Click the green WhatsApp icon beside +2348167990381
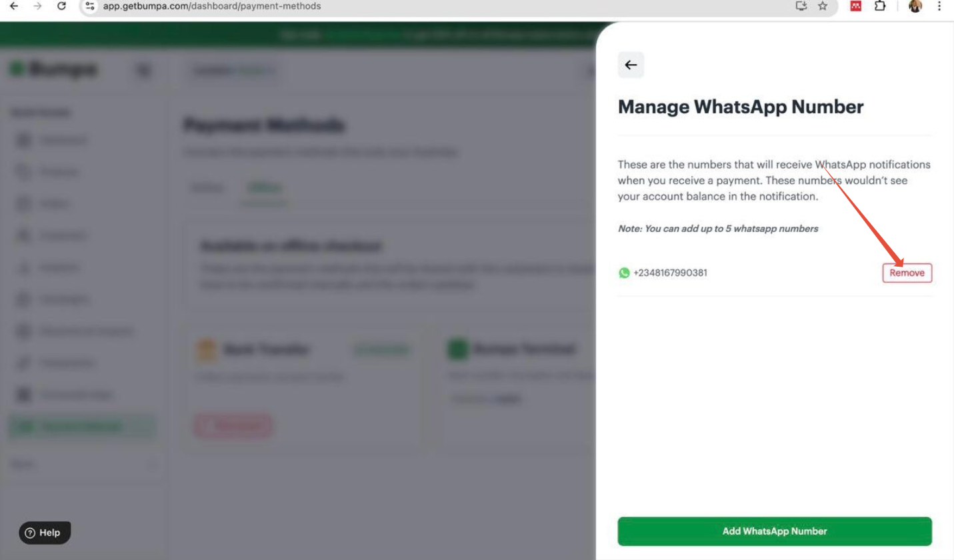Viewport: 954px width, 560px height. (x=624, y=273)
